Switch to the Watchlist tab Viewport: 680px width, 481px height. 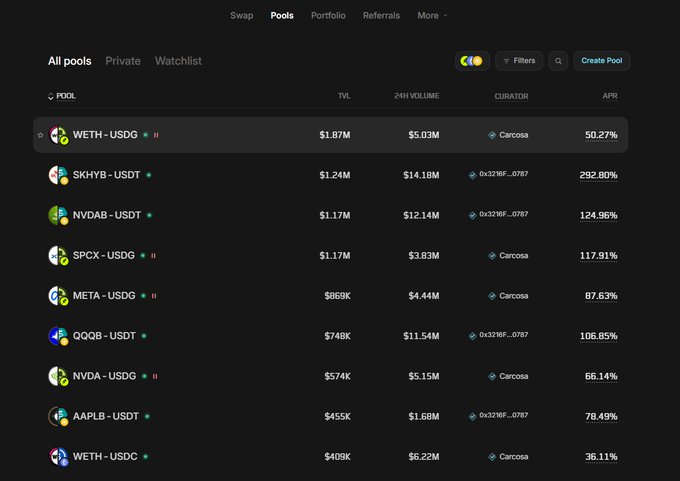(x=178, y=61)
